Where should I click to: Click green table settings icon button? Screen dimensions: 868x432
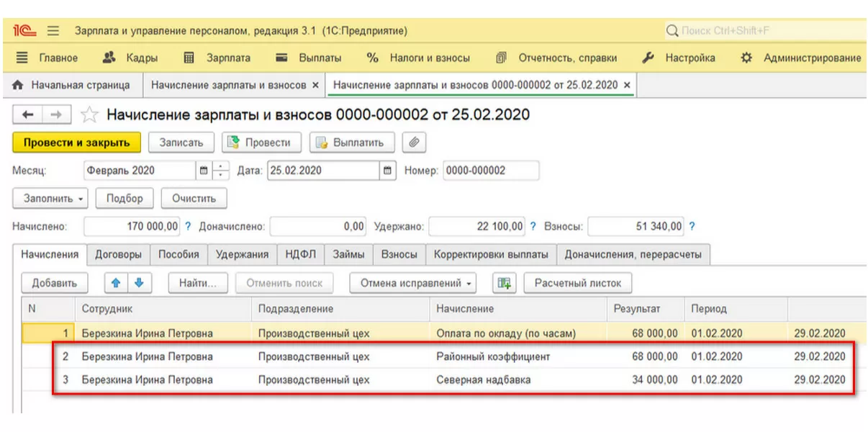(504, 283)
